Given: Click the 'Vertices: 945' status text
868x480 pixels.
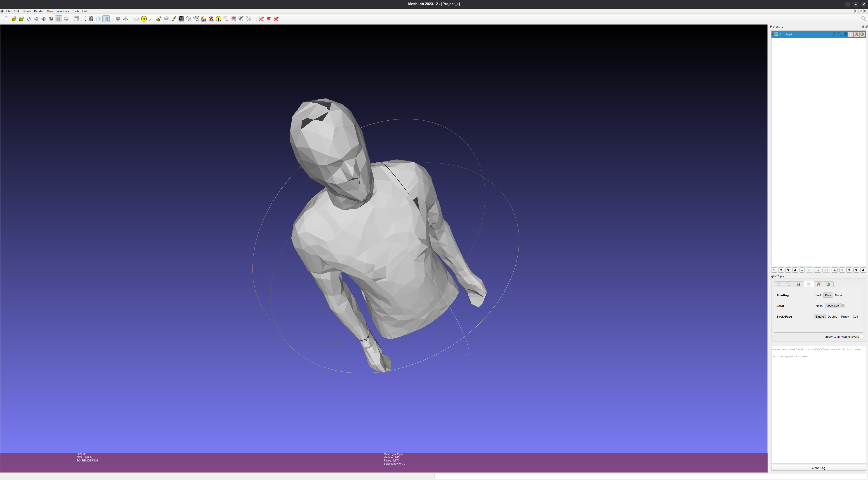Looking at the screenshot, I should pyautogui.click(x=392, y=457).
